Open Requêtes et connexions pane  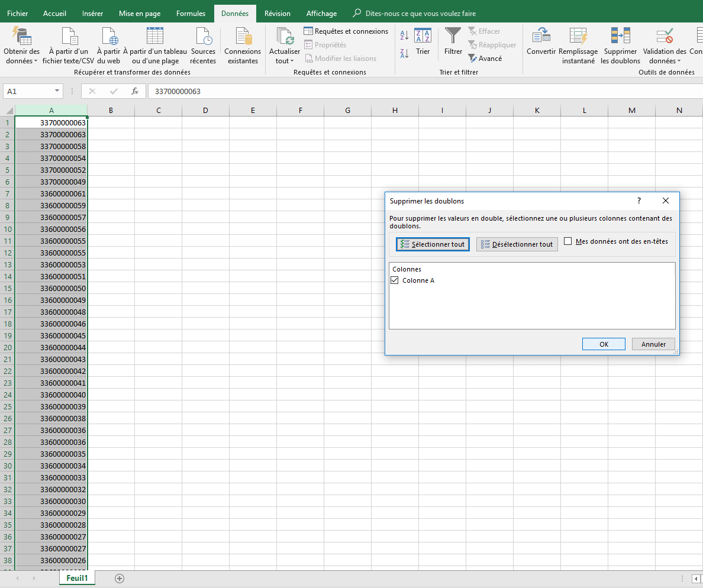[346, 31]
